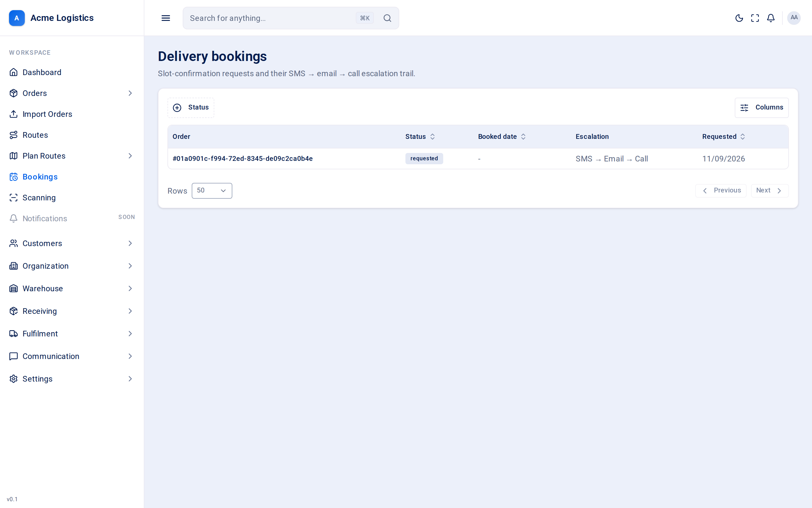The width and height of the screenshot is (812, 508).
Task: Select the Bookings menu item
Action: click(72, 177)
